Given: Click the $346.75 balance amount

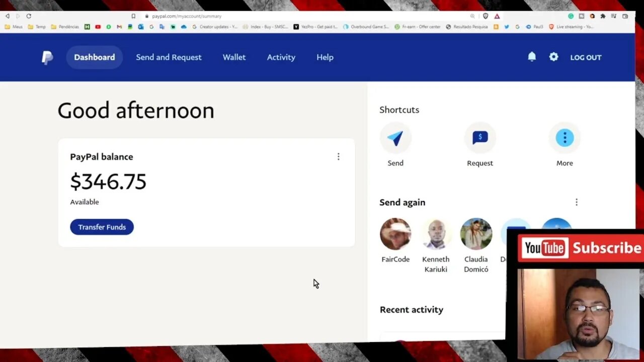Looking at the screenshot, I should click(x=108, y=182).
